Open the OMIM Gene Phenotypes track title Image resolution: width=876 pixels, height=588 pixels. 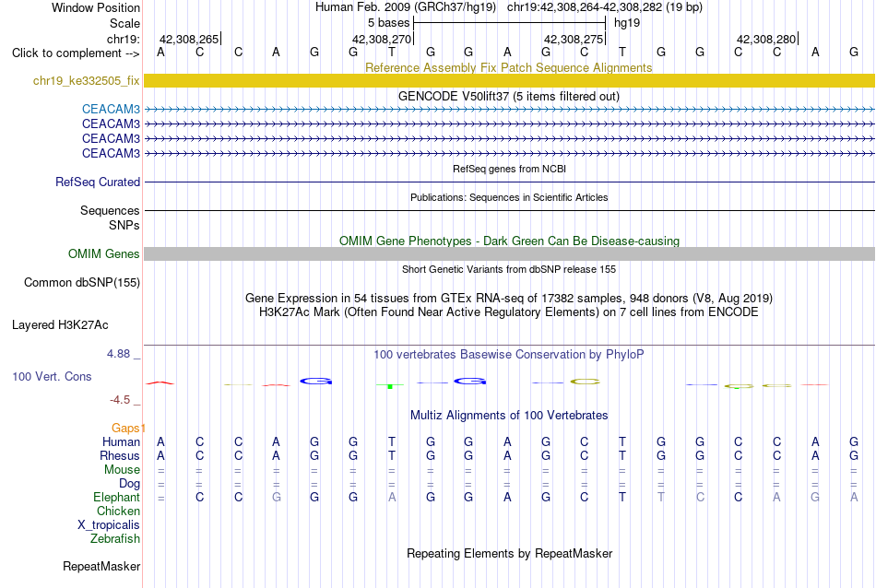coord(509,241)
